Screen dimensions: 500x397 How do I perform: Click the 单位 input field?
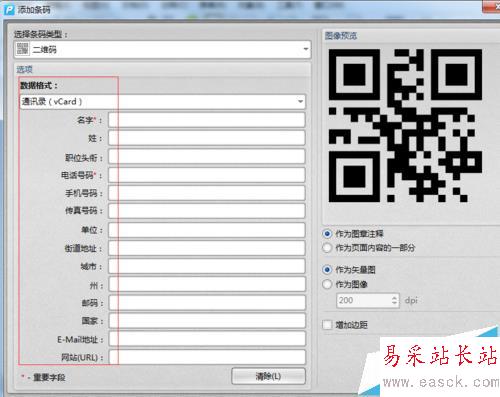[x=207, y=230]
